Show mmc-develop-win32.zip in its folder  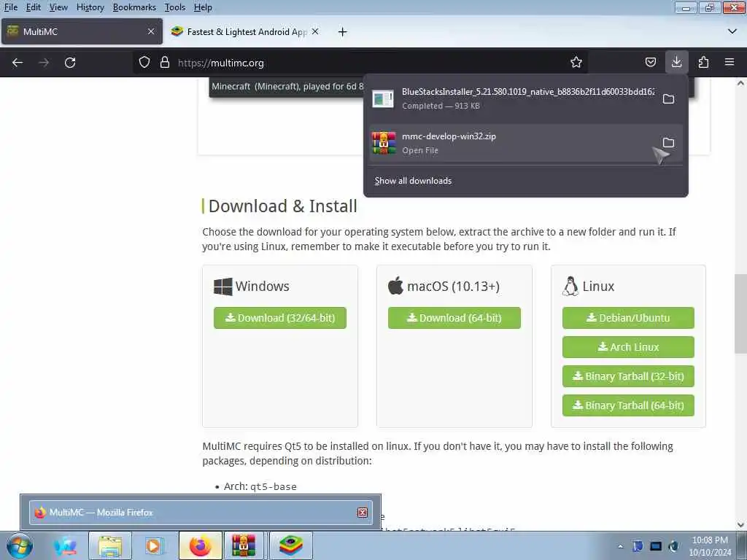[668, 142]
